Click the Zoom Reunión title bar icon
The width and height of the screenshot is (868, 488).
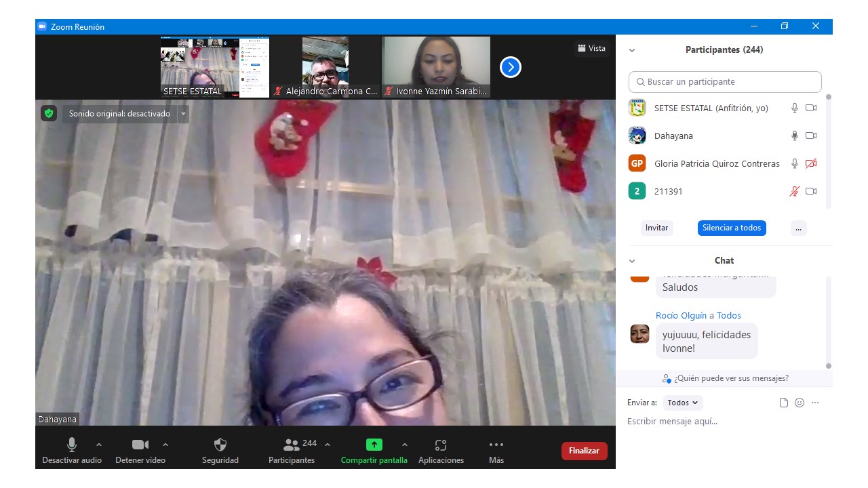click(x=42, y=26)
